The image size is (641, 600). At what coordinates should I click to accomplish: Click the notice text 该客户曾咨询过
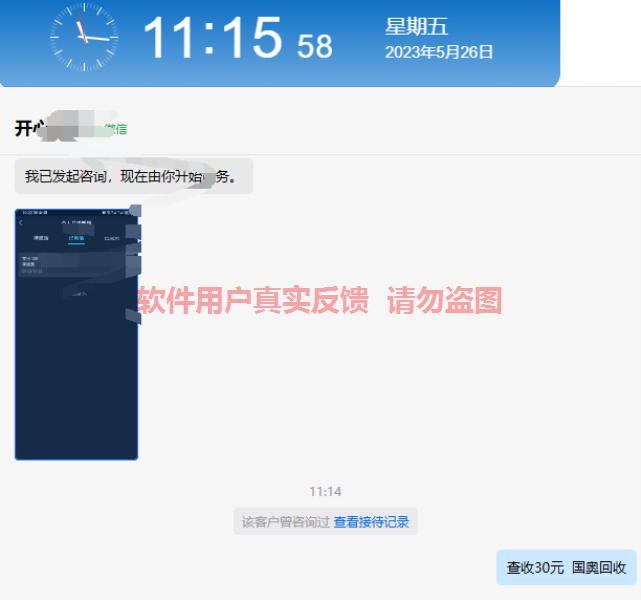click(x=286, y=522)
